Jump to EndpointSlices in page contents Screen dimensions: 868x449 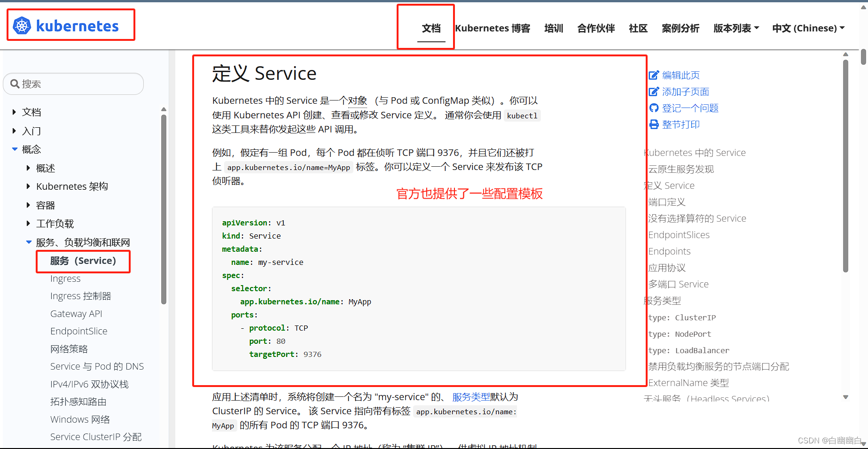[679, 235]
